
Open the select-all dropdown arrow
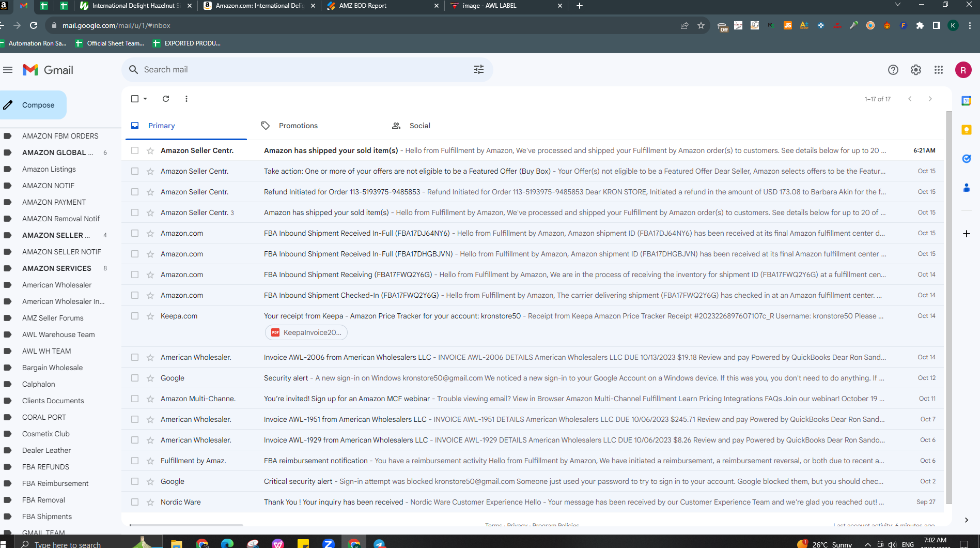[x=145, y=99]
